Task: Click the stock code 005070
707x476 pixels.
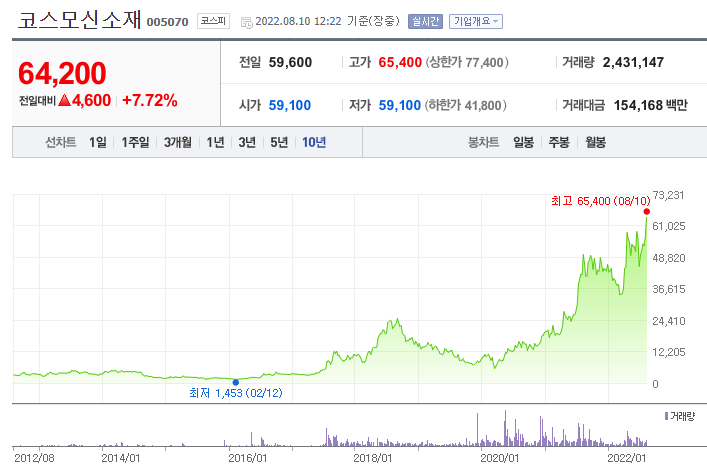Action: [x=167, y=22]
